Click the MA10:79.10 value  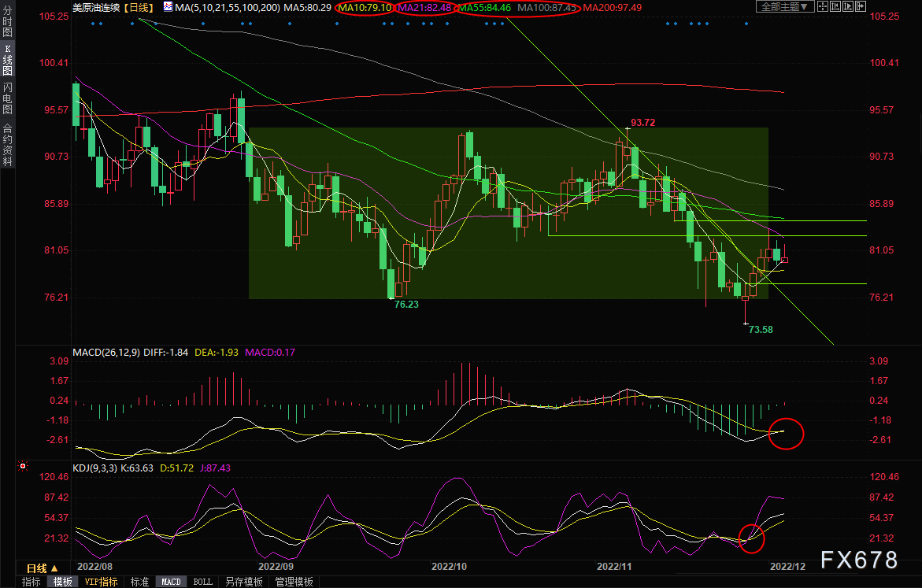coord(365,8)
